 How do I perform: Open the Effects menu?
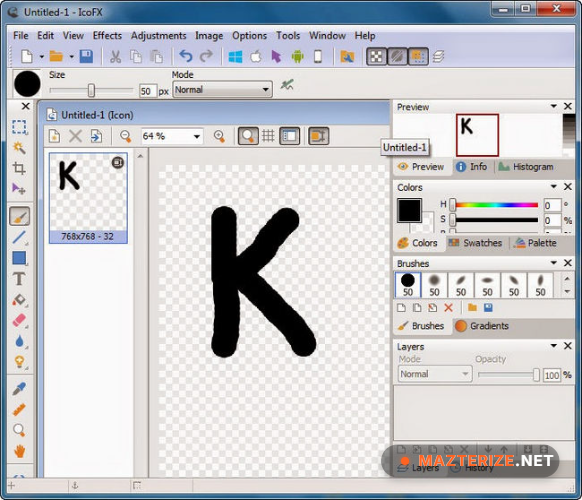pos(107,36)
